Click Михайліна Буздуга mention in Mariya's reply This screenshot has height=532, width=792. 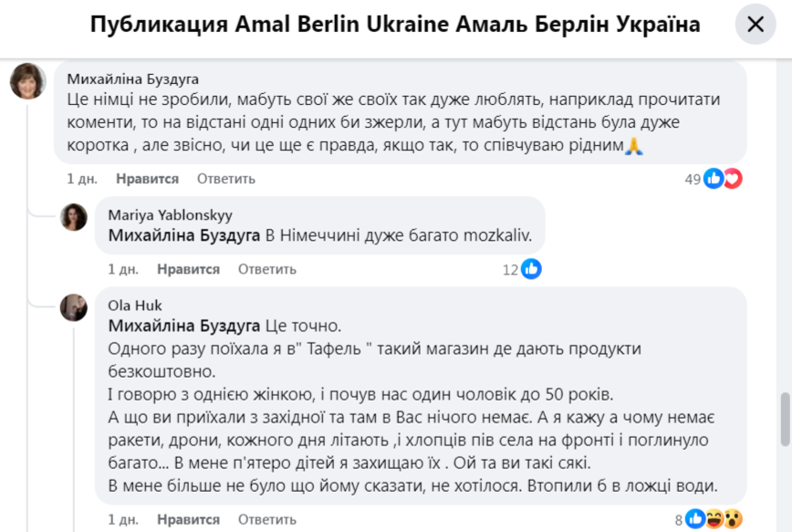[x=184, y=235]
